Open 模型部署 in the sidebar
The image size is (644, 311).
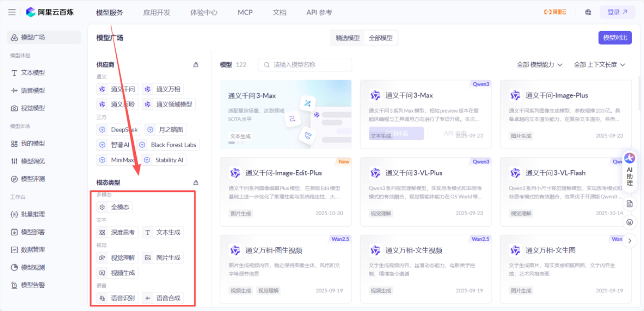tap(44, 232)
